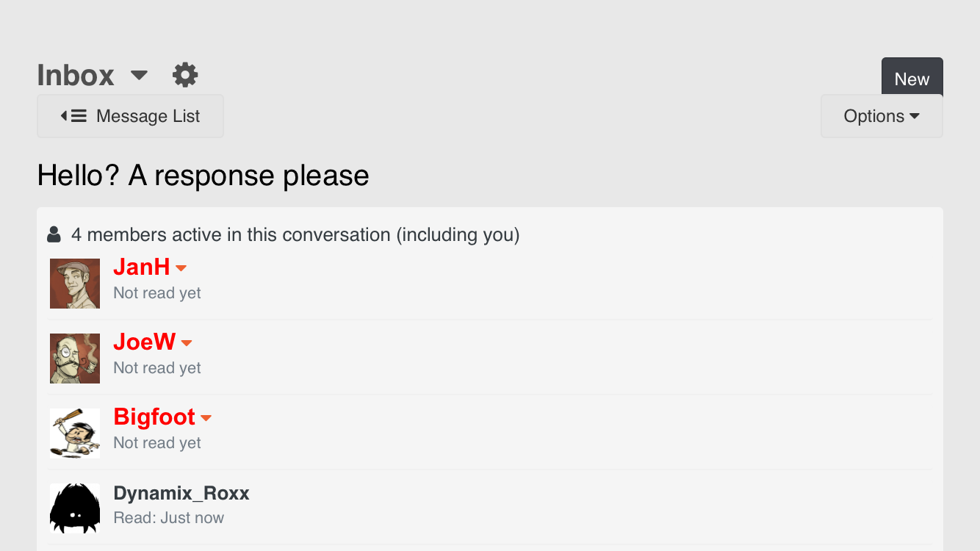
Task: Compose a New message
Action: (912, 77)
